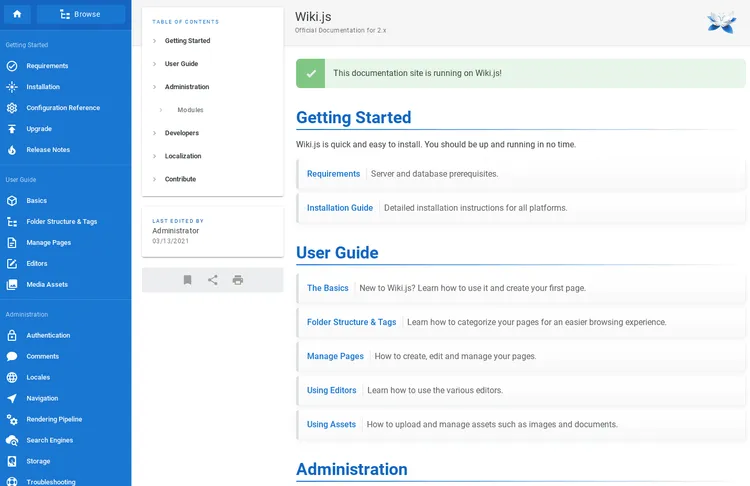Open the Browse button in sidebar
Image resolution: width=750 pixels, height=486 pixels.
point(81,14)
